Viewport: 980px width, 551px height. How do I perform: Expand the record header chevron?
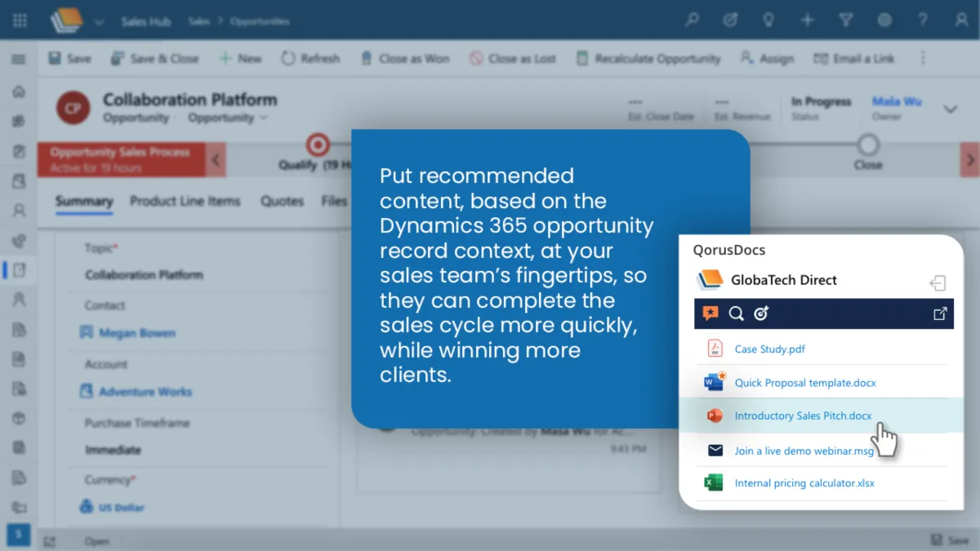(951, 109)
